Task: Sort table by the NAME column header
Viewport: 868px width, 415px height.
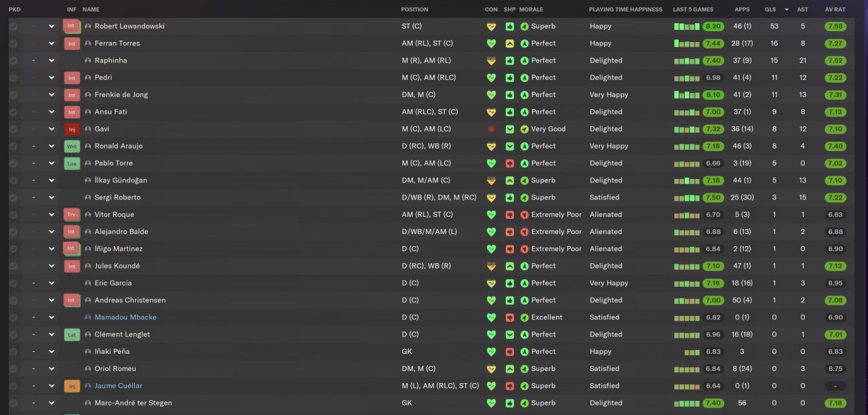Action: tap(91, 9)
